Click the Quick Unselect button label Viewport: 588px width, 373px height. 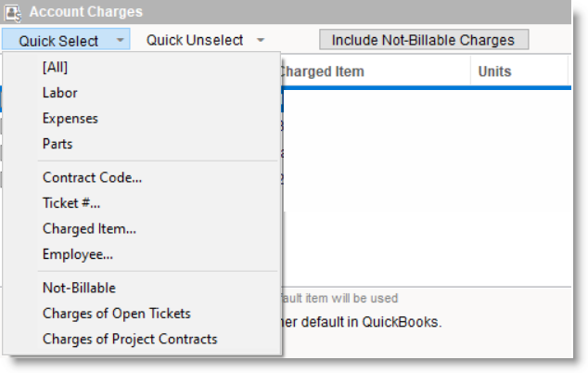pyautogui.click(x=195, y=40)
